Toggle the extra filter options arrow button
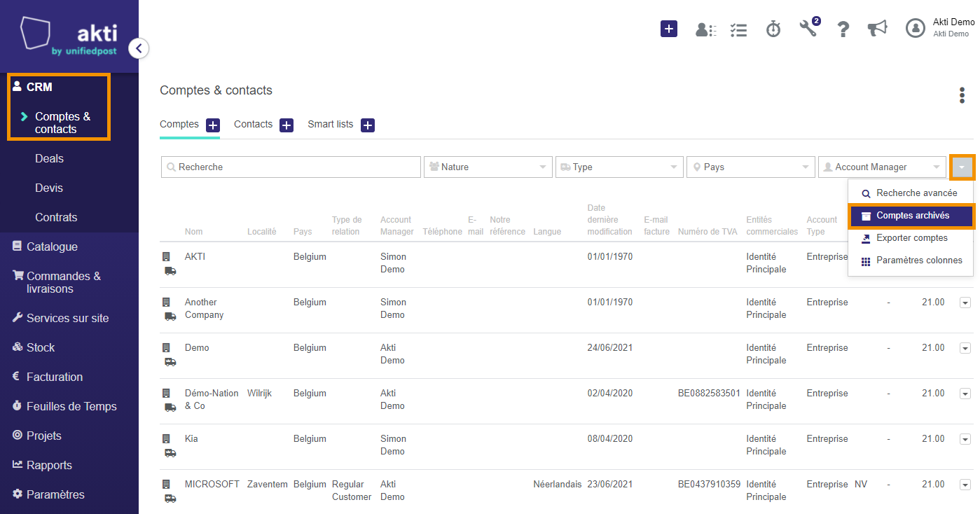Screen dimensions: 980x514 [962, 167]
